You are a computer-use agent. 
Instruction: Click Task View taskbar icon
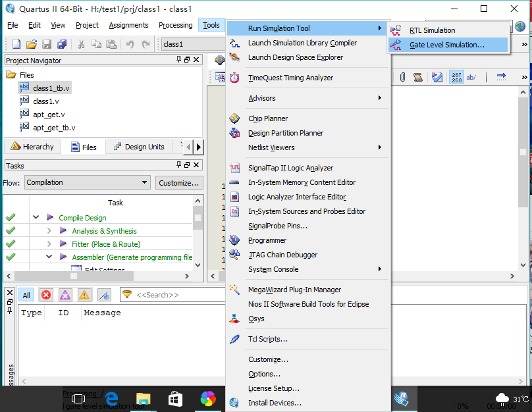pyautogui.click(x=78, y=399)
